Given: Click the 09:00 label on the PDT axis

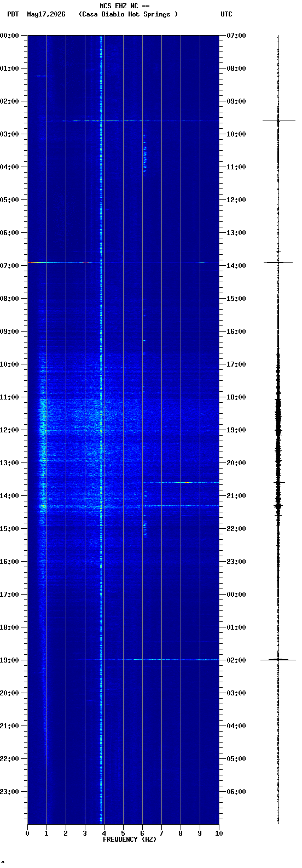Looking at the screenshot, I should pyautogui.click(x=9, y=332).
